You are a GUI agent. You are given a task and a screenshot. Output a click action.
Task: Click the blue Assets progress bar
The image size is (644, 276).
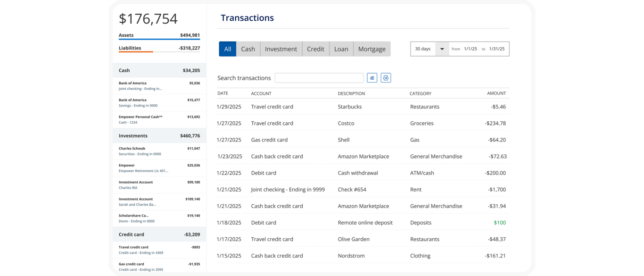click(159, 40)
